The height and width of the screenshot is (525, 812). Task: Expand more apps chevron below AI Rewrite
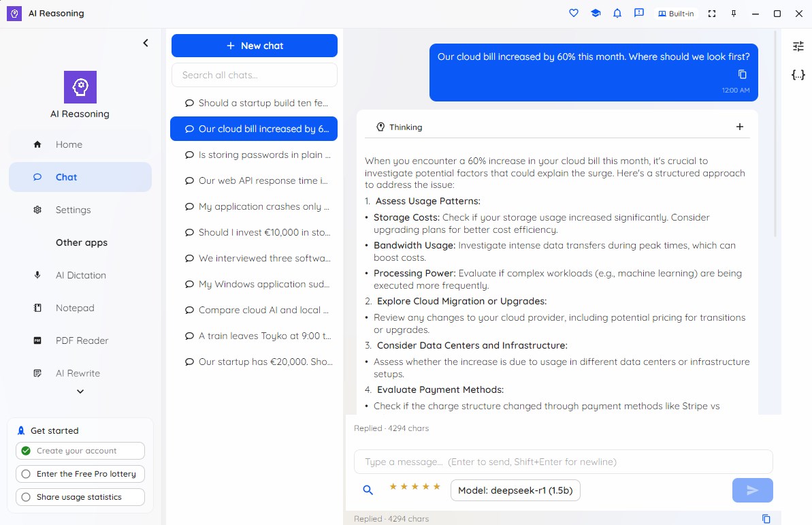tap(80, 392)
